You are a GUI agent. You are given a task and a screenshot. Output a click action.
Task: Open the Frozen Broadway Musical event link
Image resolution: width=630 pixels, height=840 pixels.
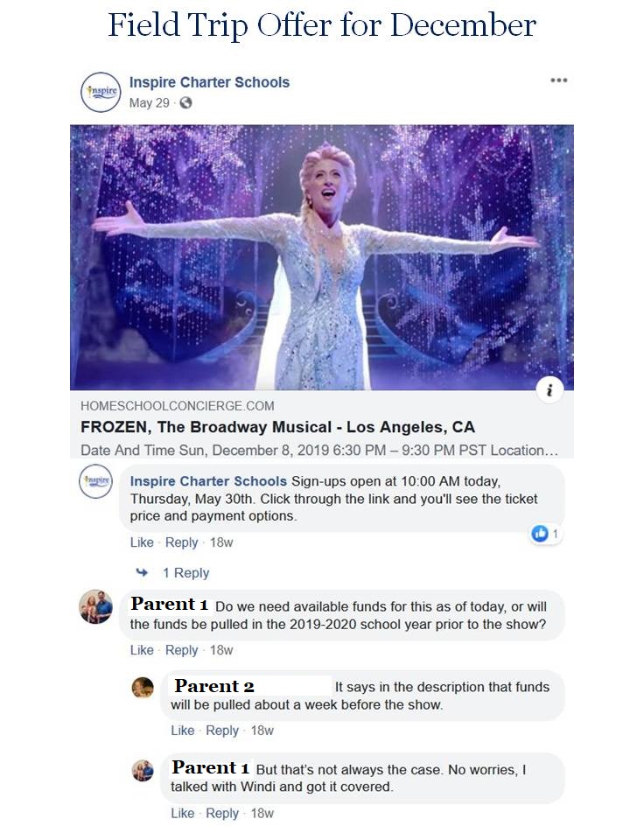click(277, 428)
